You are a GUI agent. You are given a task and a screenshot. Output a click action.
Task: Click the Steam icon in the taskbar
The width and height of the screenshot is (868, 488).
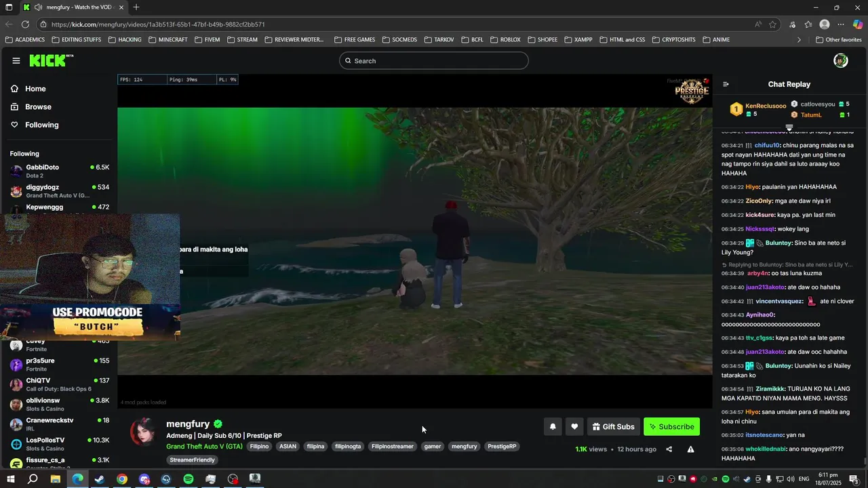pos(100,479)
